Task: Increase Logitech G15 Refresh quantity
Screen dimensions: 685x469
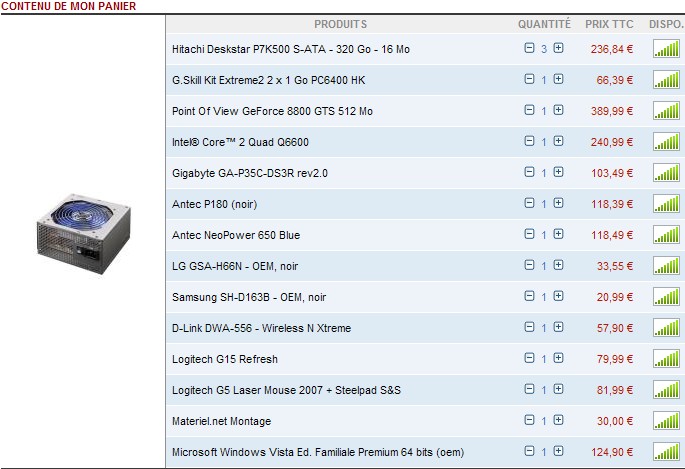Action: point(558,358)
